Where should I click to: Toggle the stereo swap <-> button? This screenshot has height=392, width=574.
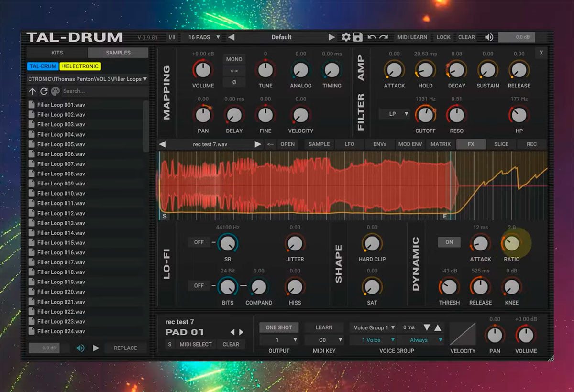click(x=234, y=71)
